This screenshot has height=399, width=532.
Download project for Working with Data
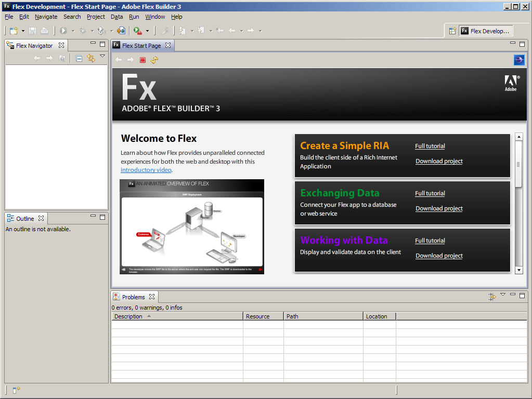(439, 256)
